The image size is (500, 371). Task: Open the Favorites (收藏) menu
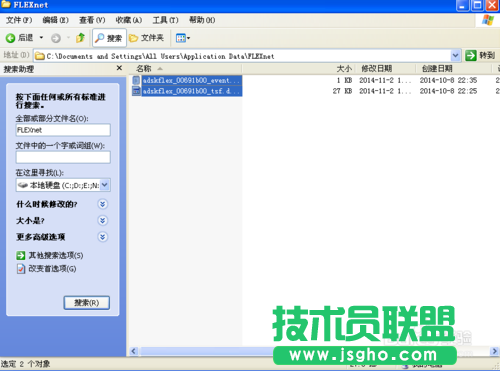(129, 20)
